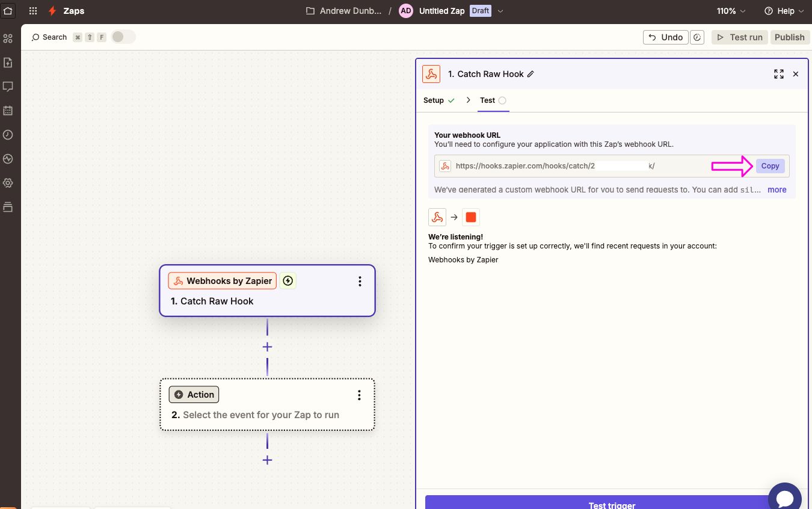
Task: Open the sidebar settings gear icon
Action: pyautogui.click(x=8, y=183)
